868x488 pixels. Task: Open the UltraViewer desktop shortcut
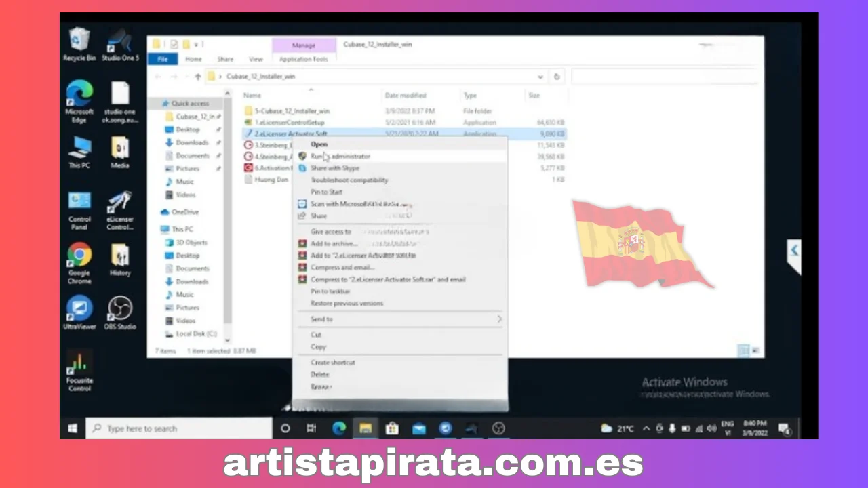79,312
